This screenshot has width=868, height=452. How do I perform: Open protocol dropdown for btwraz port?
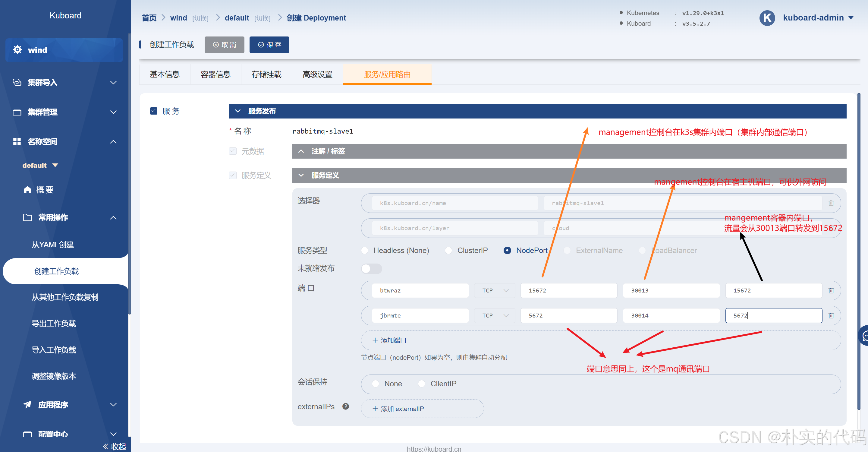pos(494,290)
